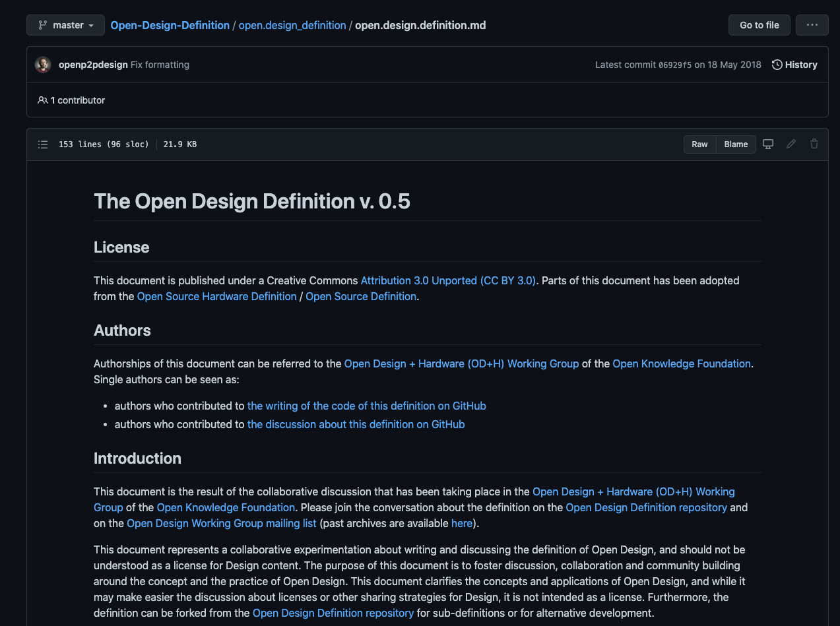Viewport: 840px width, 626px height.
Task: Open the Blame view
Action: tap(736, 144)
